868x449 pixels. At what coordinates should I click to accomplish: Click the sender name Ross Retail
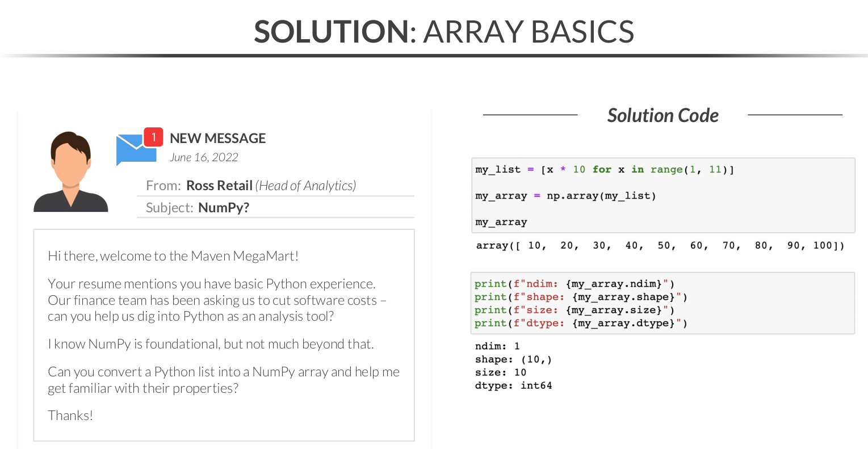(219, 186)
